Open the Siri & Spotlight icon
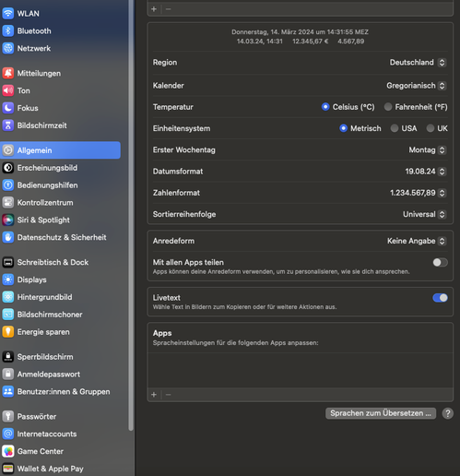 click(8, 220)
